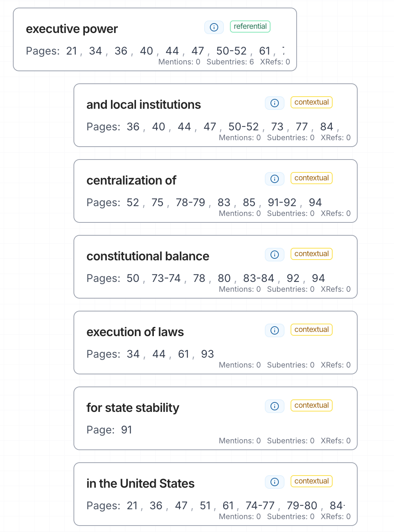Click info icon next to for state stability
The image size is (394, 532).
tap(274, 406)
